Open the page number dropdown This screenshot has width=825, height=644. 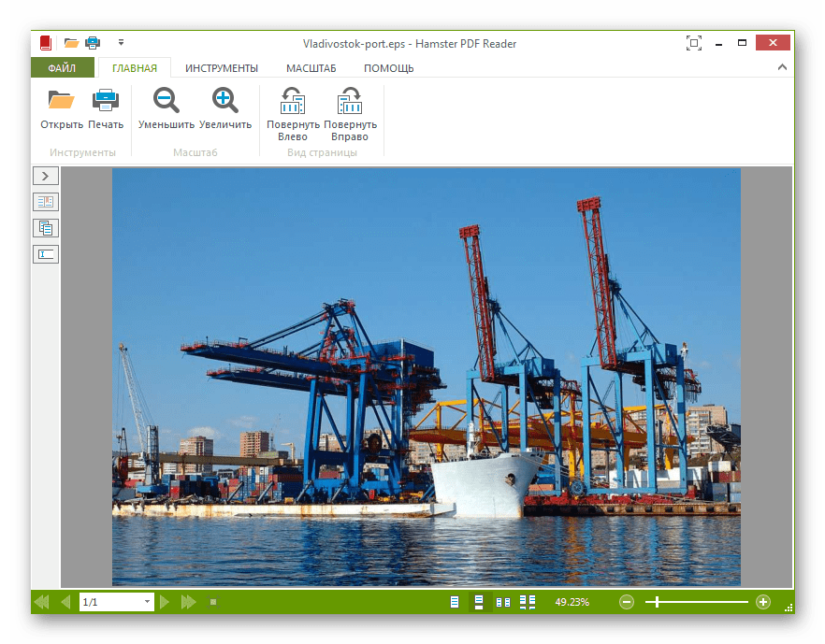click(x=147, y=603)
